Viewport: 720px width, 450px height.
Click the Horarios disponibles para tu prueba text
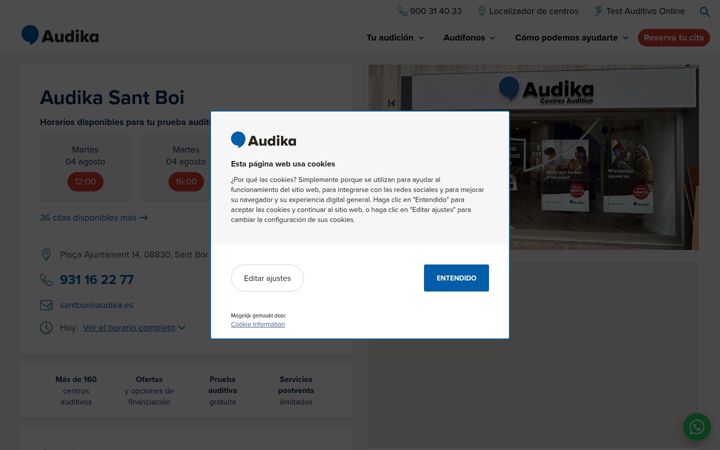(124, 122)
